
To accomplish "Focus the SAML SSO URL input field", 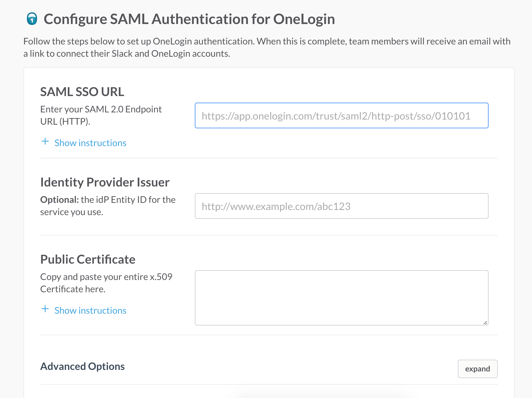I will pyautogui.click(x=341, y=115).
